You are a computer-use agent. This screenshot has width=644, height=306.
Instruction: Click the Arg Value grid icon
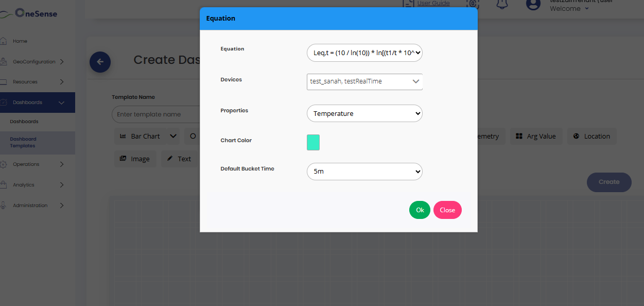tap(519, 136)
